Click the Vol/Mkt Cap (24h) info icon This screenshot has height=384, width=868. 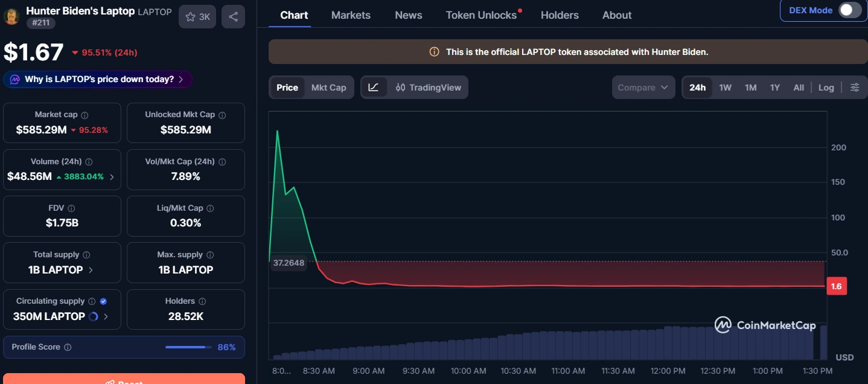222,162
